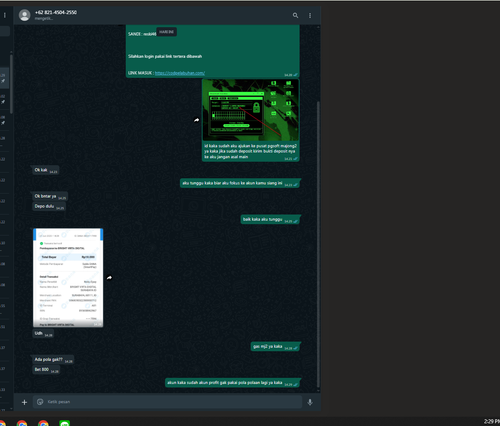Search within this WhatsApp chat
Viewport: 500px width, 426px height.
[x=295, y=15]
